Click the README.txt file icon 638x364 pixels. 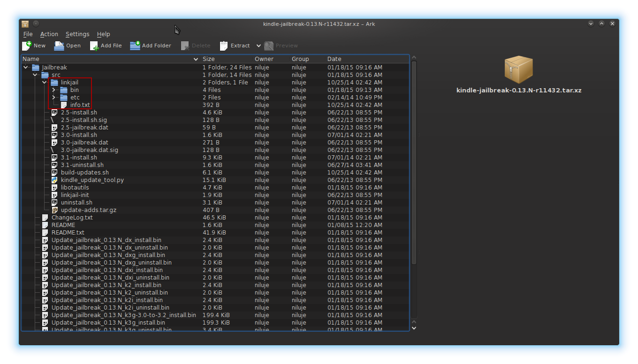pyautogui.click(x=45, y=233)
